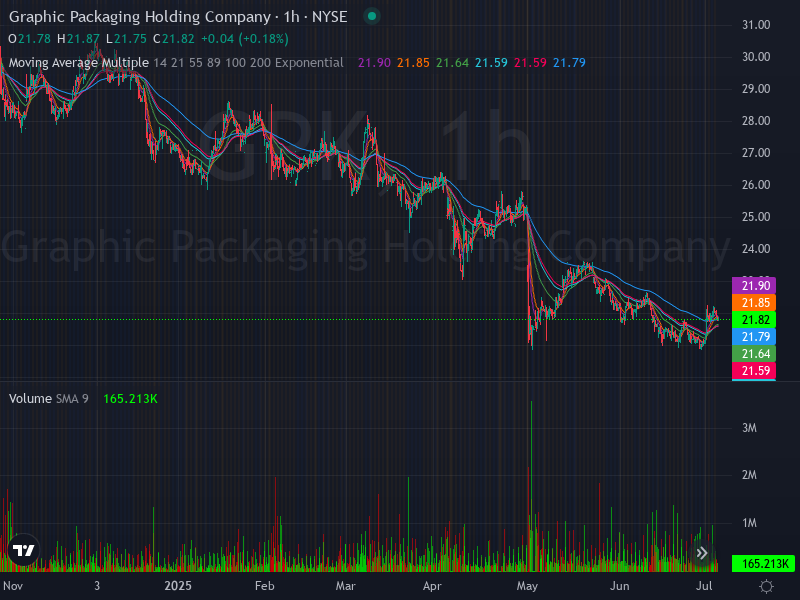Click the TradingView logo icon
Screen dimensions: 800x600
pos(23,550)
